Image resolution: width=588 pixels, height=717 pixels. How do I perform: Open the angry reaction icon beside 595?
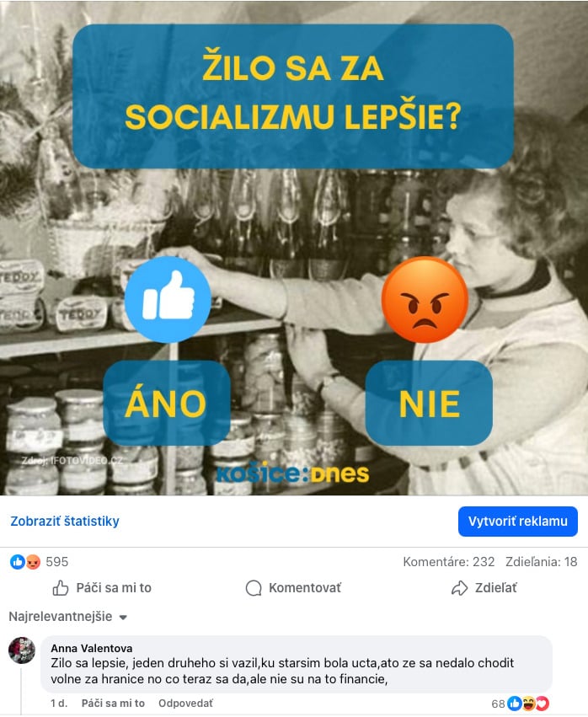(33, 561)
